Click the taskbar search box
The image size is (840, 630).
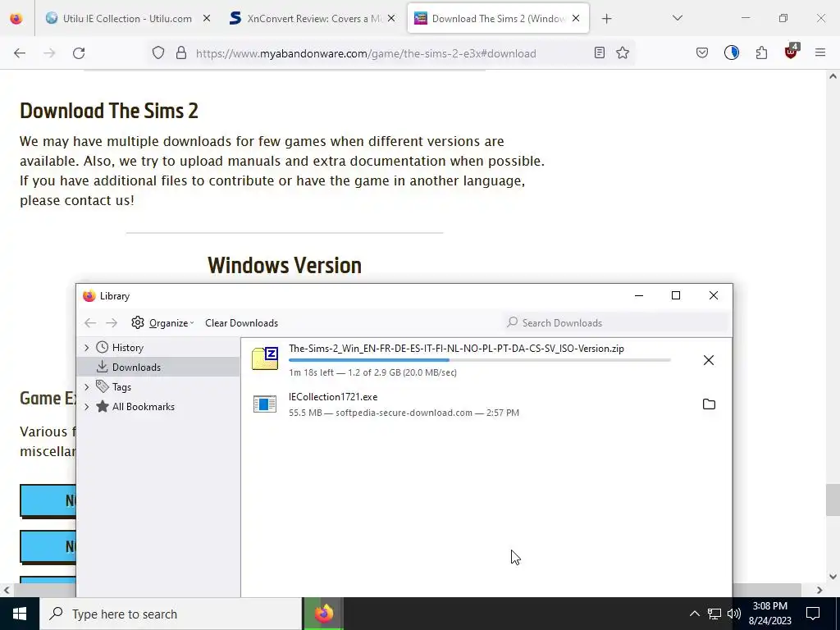pos(171,614)
